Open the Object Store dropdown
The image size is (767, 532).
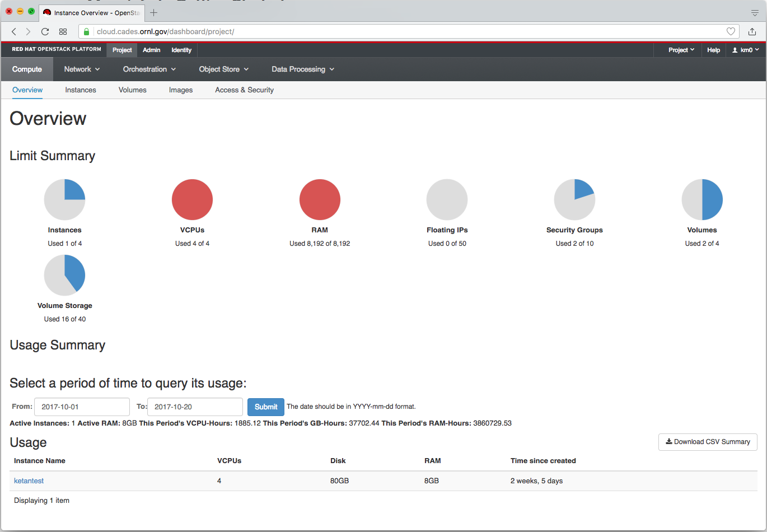coord(223,69)
